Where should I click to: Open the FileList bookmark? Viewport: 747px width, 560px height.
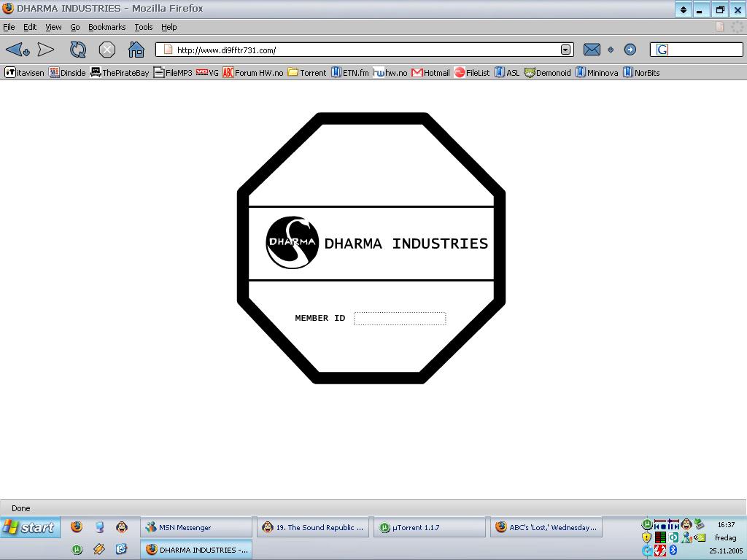472,73
